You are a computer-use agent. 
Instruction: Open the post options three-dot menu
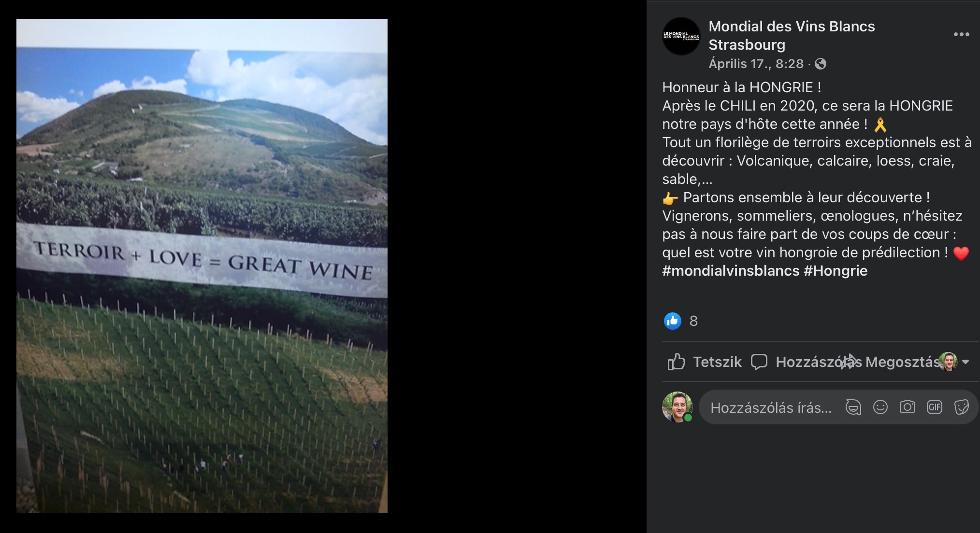click(x=961, y=34)
